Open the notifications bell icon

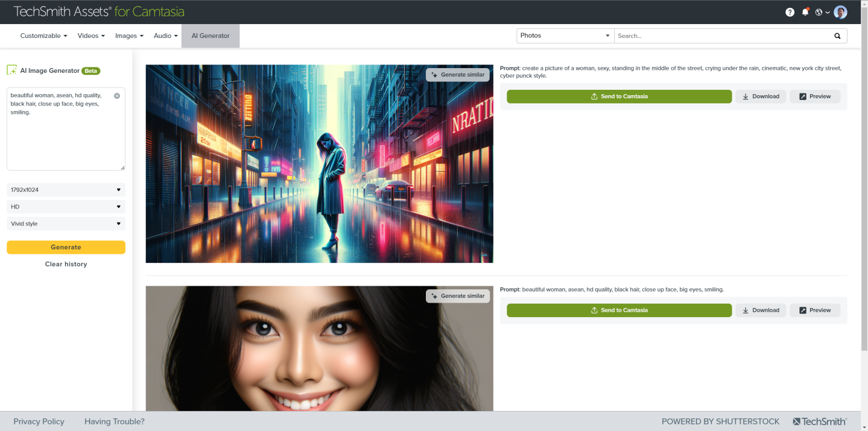(x=805, y=12)
